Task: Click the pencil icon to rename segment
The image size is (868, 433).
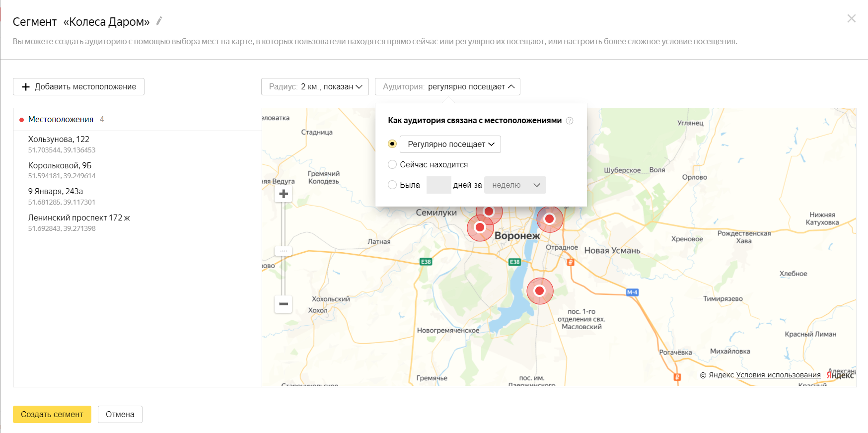Action: pyautogui.click(x=159, y=21)
